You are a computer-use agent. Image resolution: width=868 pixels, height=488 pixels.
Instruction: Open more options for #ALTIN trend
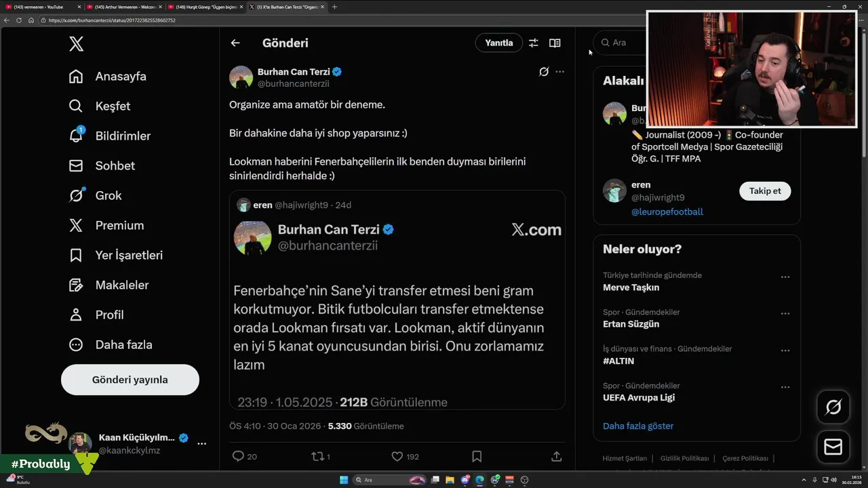[x=785, y=350]
